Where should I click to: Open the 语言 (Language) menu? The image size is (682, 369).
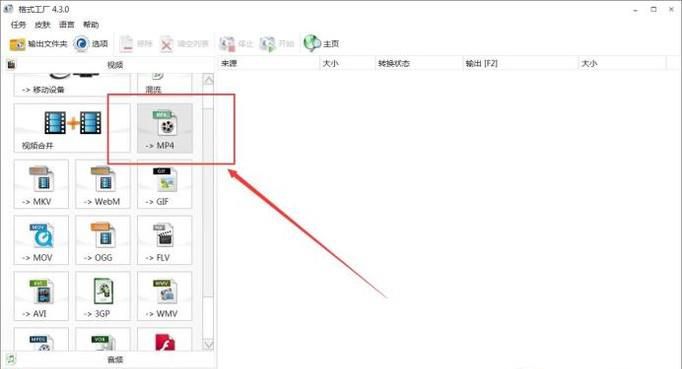67,25
